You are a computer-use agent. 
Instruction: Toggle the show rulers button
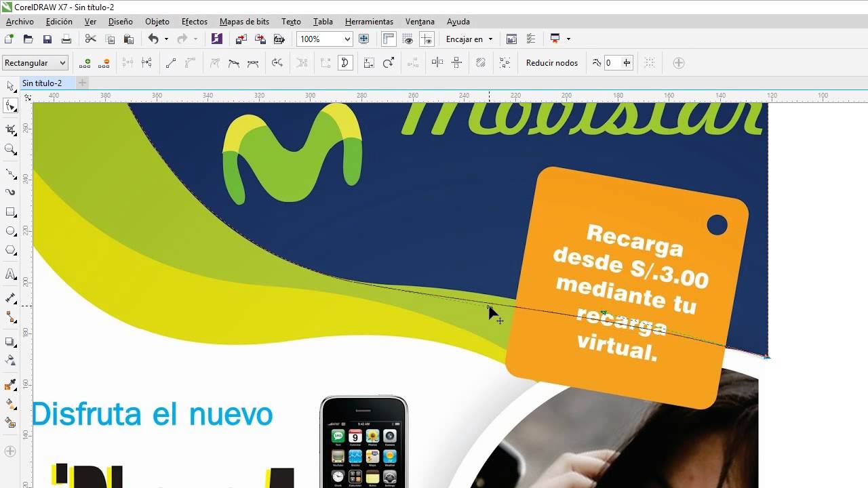[x=389, y=39]
